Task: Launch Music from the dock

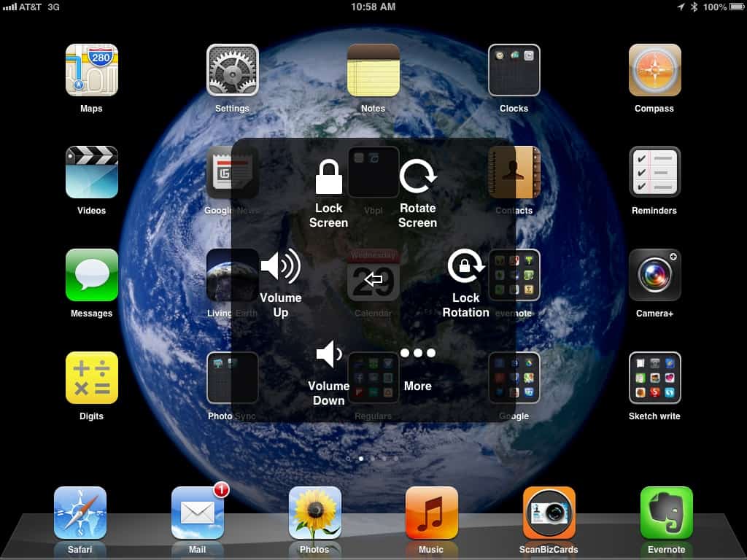Action: (432, 513)
